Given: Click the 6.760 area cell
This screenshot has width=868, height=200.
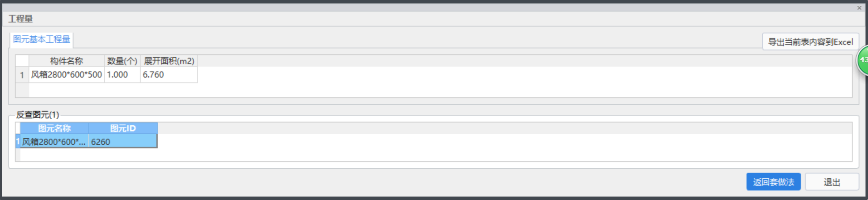Looking at the screenshot, I should [x=169, y=75].
